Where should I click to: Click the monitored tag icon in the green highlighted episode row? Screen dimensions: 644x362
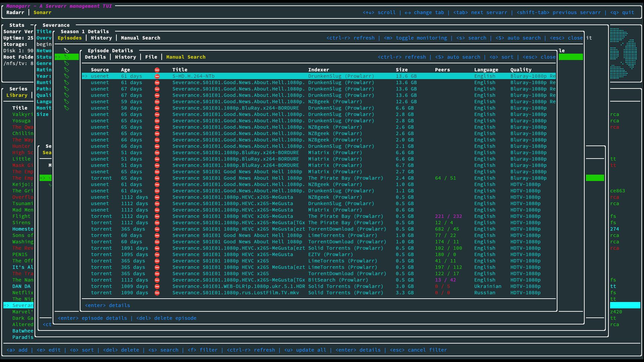coord(67,57)
